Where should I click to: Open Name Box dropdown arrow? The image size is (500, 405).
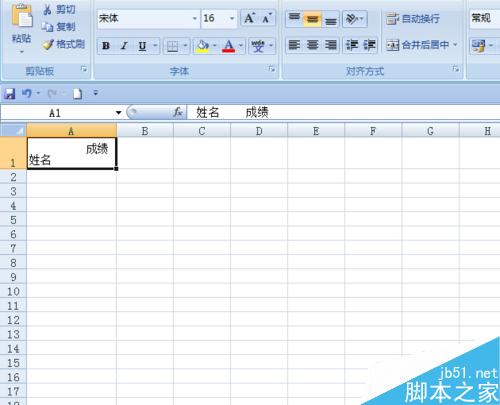[119, 113]
